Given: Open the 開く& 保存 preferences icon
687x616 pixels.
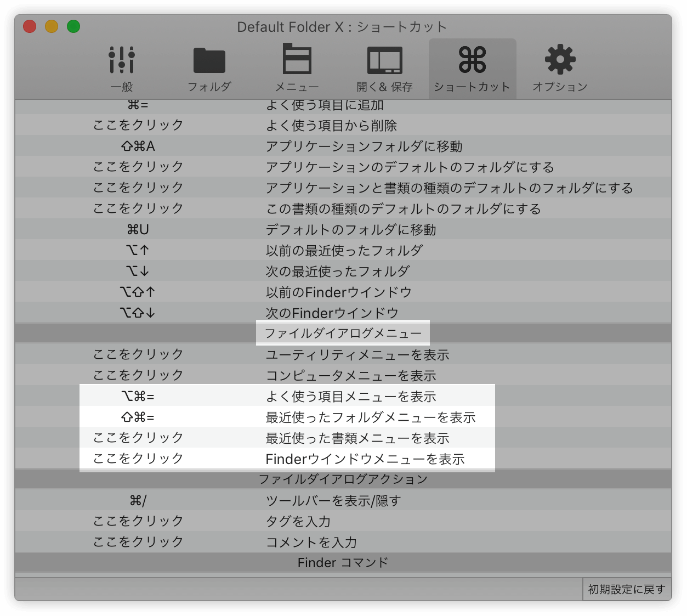Looking at the screenshot, I should coord(384,69).
